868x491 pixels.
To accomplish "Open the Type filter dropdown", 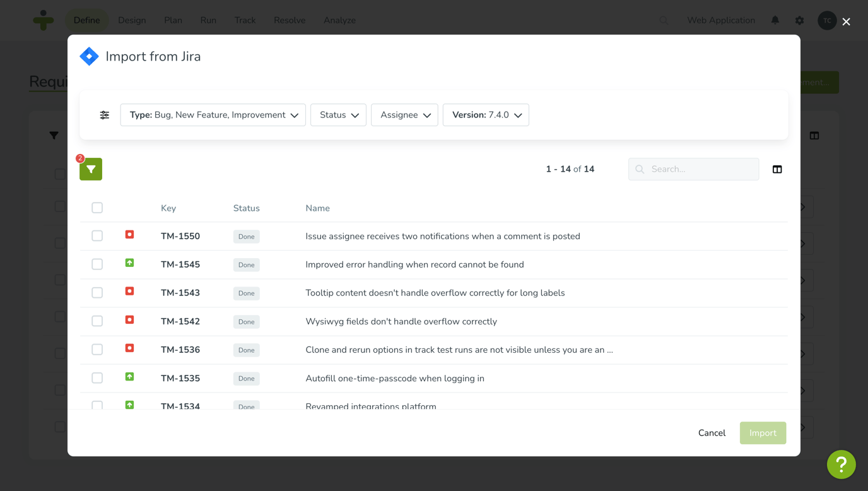I will [213, 115].
